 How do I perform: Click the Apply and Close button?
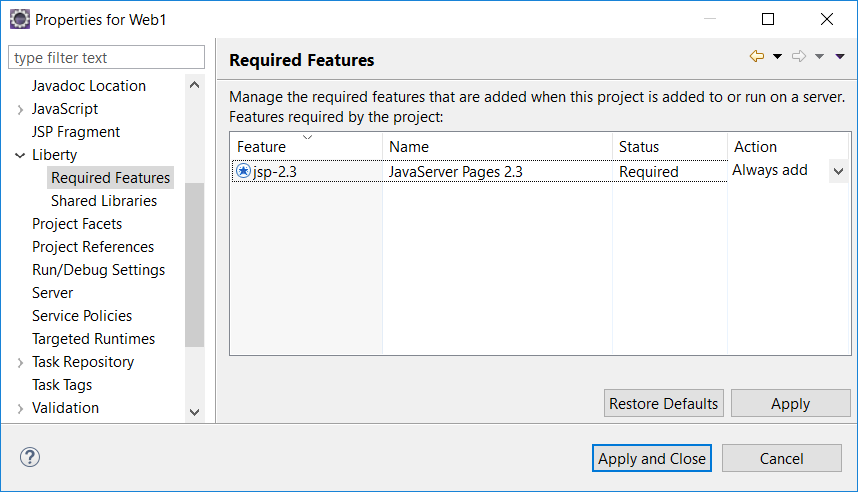point(652,458)
